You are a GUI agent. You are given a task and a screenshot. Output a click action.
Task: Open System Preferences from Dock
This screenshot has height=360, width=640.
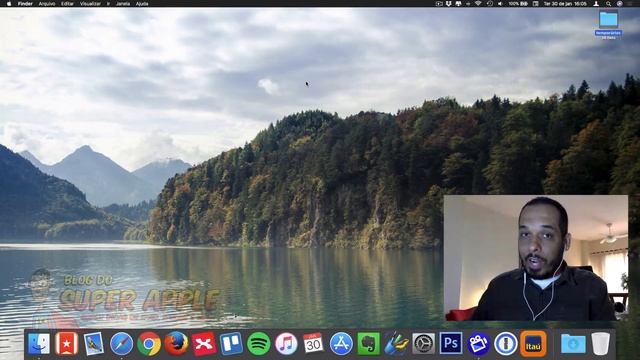pyautogui.click(x=424, y=344)
